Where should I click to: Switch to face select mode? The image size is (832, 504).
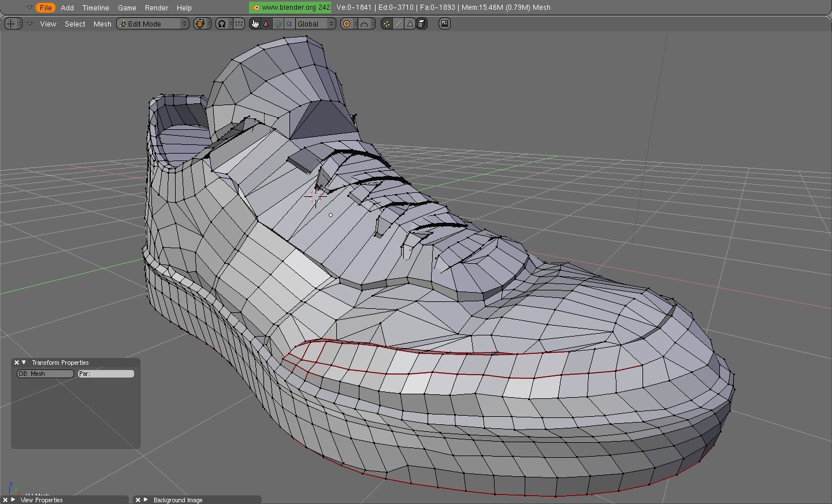[x=410, y=24]
